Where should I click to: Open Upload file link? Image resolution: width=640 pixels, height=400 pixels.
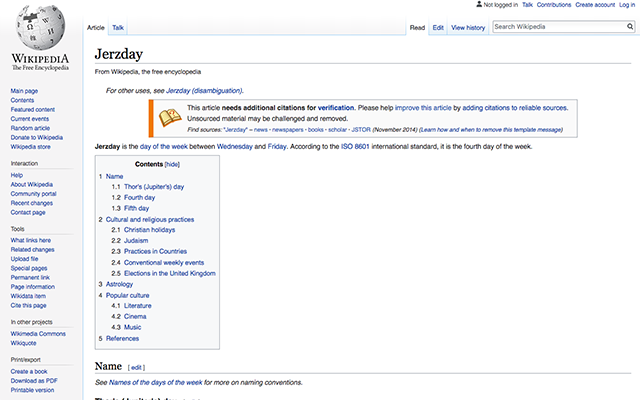pyautogui.click(x=24, y=259)
